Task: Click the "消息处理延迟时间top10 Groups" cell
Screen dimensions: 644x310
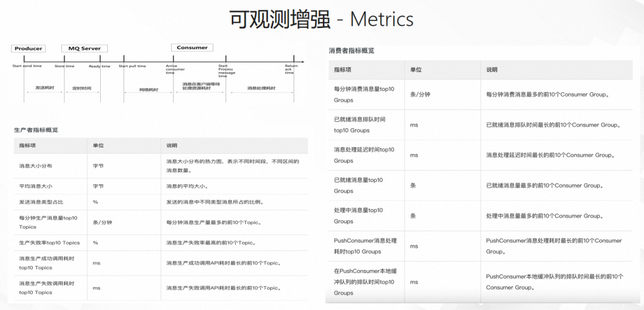Action: point(364,155)
